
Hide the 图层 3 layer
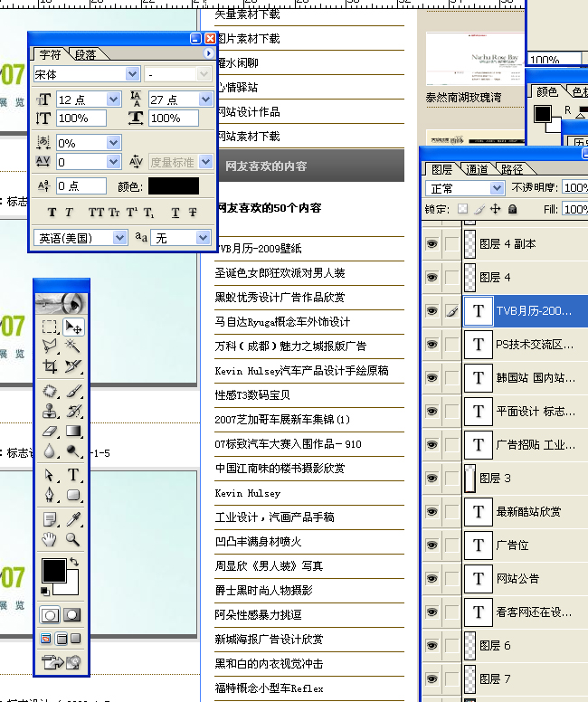[x=432, y=479]
